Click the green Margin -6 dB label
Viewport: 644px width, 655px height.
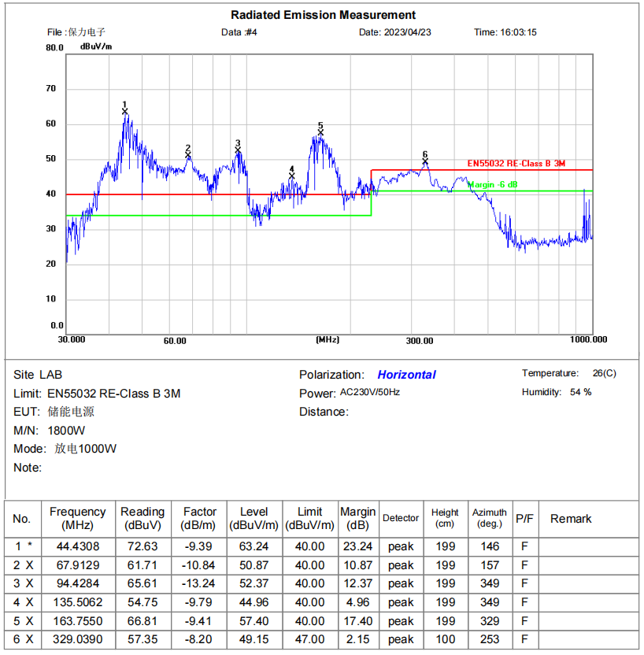(493, 184)
